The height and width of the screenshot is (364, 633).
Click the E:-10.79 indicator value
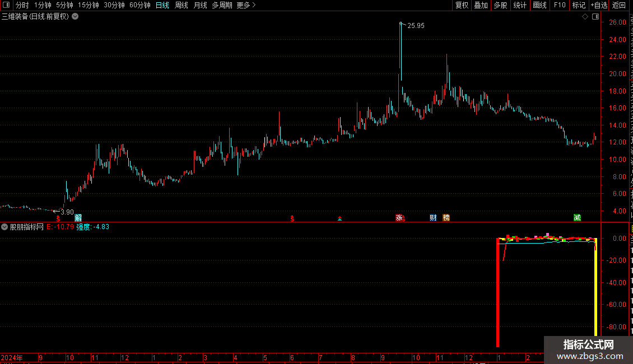[x=60, y=227]
